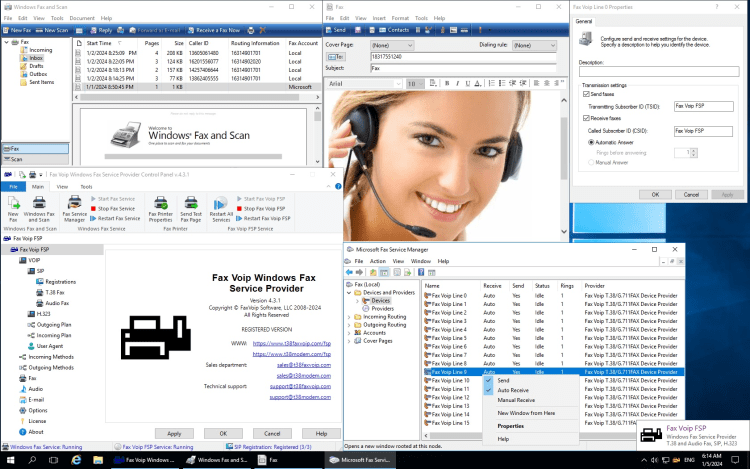The height and width of the screenshot is (469, 750).
Task: Open the support@t38faxvoip.com link
Action: pos(300,386)
